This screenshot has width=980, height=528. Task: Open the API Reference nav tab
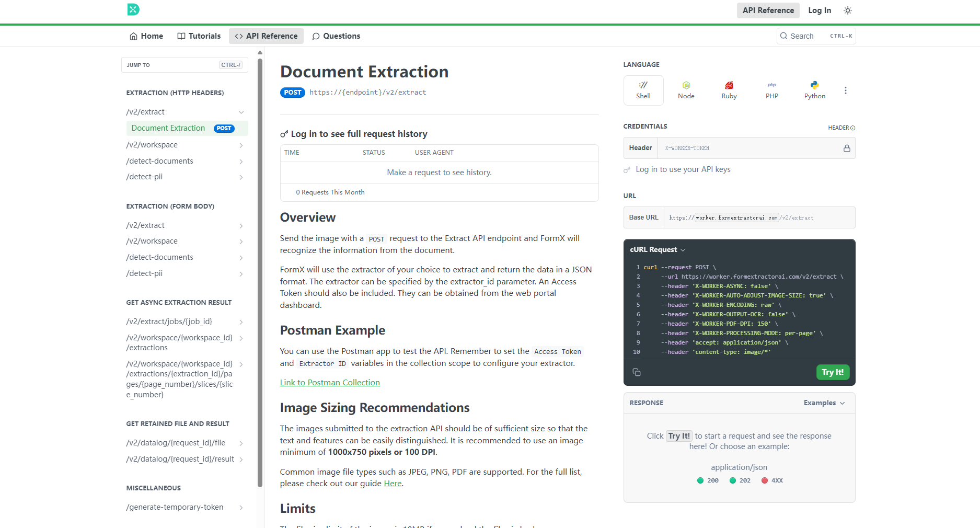click(x=266, y=36)
